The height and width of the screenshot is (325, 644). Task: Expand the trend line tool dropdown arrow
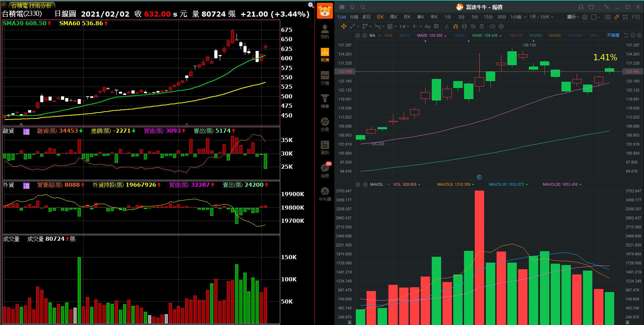[x=358, y=26]
